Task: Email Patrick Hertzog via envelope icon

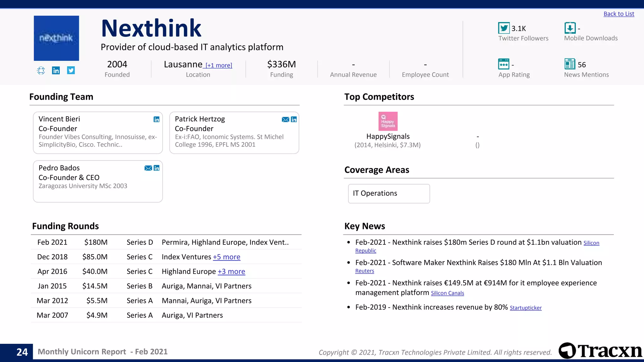Action: click(286, 119)
